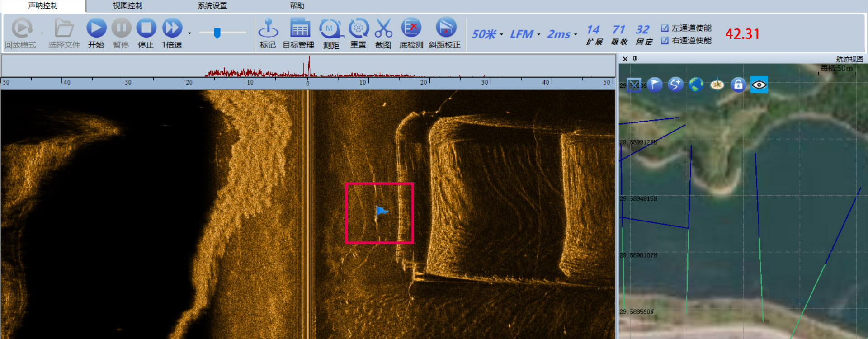Click the 标记 marker tool icon
868x339 pixels.
[x=268, y=28]
